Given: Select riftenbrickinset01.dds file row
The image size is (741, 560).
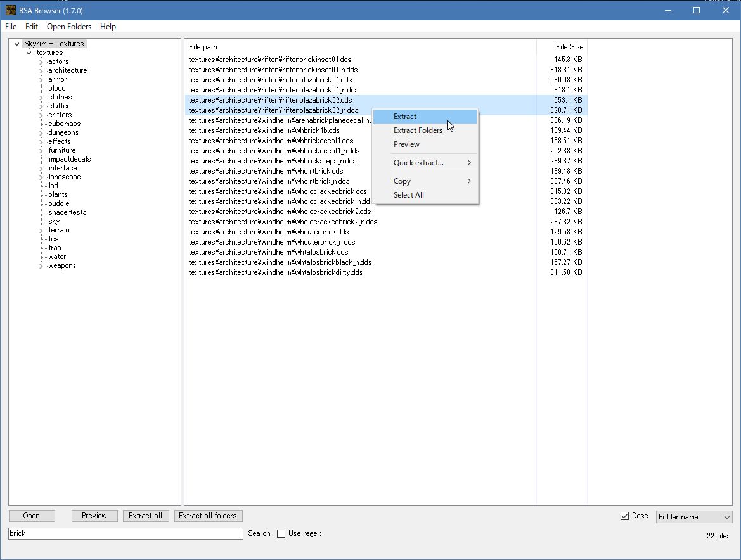Looking at the screenshot, I should tap(385, 60).
